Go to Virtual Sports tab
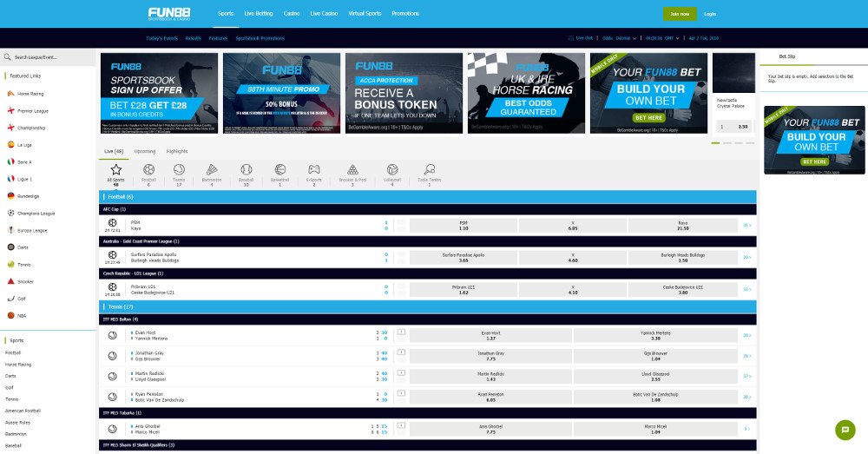868x454 pixels. coord(365,13)
